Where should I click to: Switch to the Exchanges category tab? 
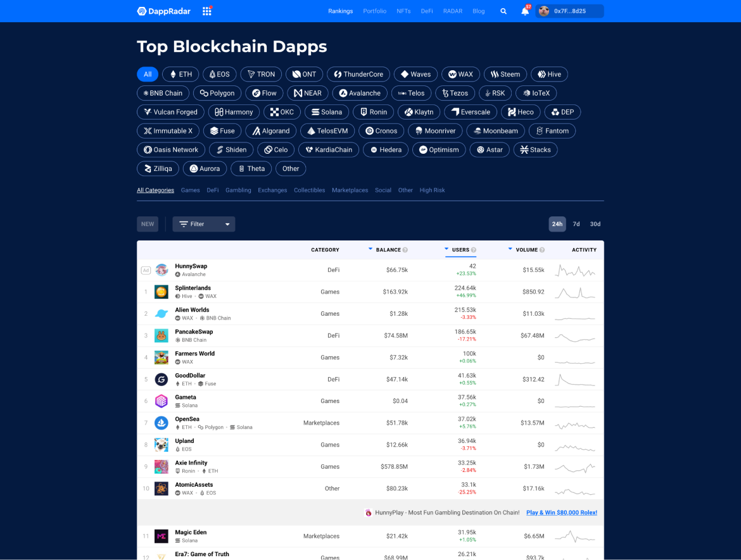click(272, 190)
